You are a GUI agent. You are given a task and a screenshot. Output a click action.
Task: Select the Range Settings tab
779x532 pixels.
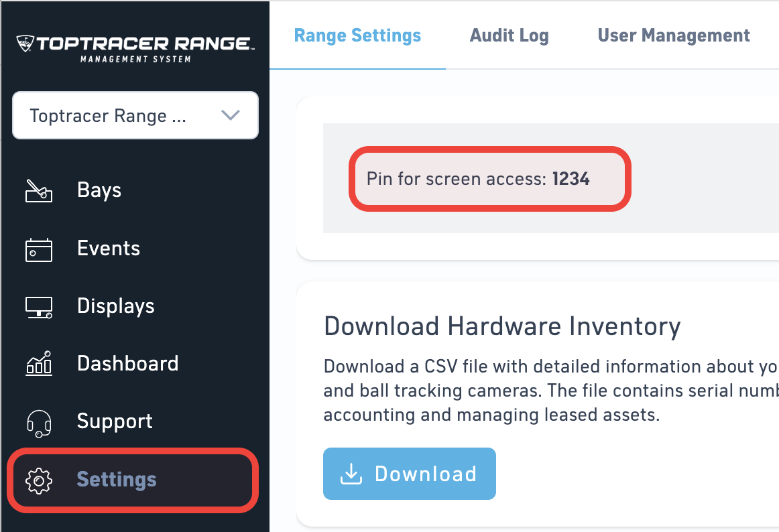tap(357, 36)
